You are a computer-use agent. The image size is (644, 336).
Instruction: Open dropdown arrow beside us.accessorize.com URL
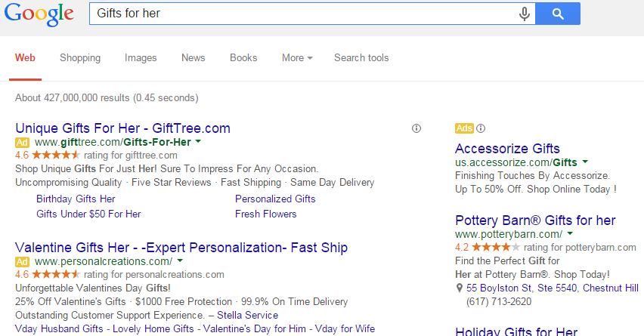click(x=585, y=162)
